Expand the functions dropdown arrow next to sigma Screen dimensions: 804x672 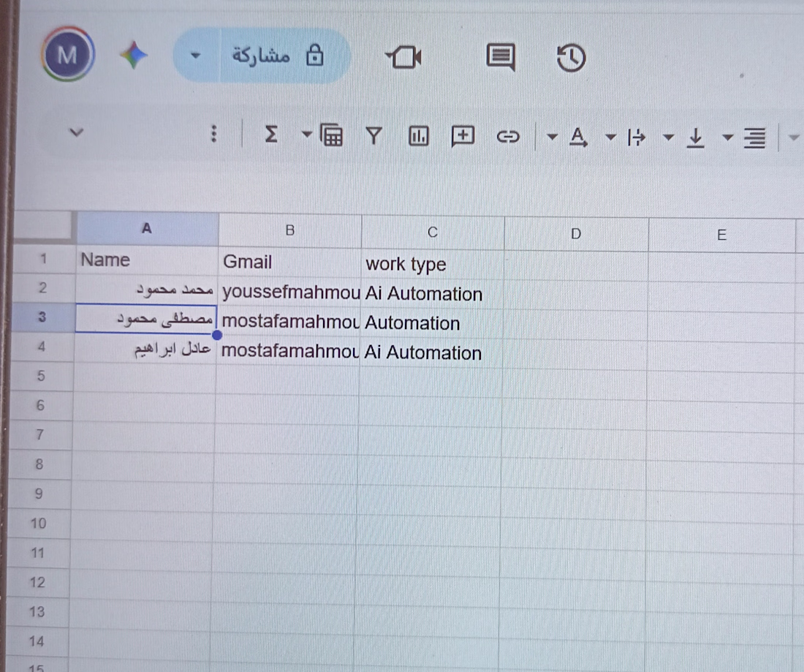tap(307, 135)
